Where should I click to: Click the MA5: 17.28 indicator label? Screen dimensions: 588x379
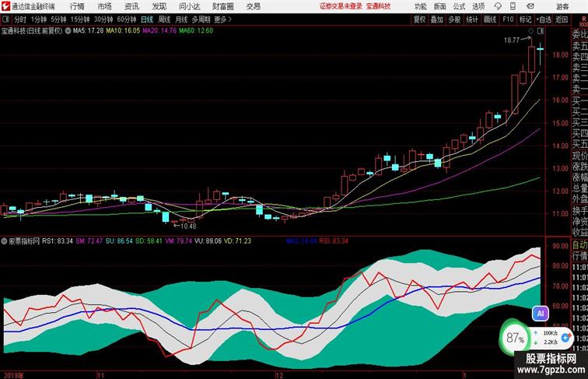88,31
